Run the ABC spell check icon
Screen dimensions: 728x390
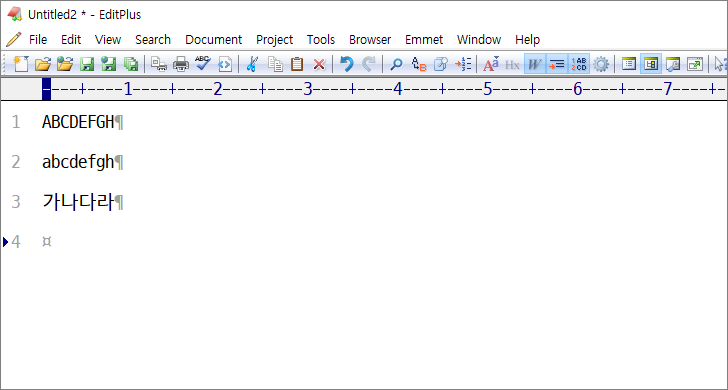(203, 63)
